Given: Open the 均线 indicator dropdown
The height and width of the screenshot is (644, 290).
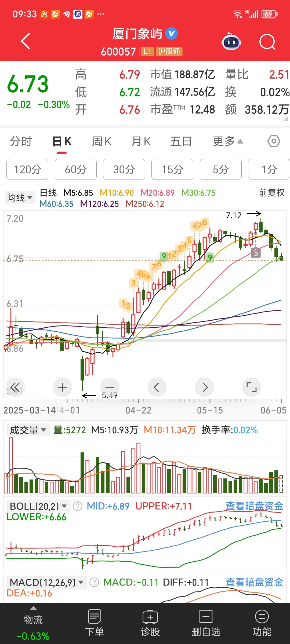Looking at the screenshot, I should click(x=20, y=197).
